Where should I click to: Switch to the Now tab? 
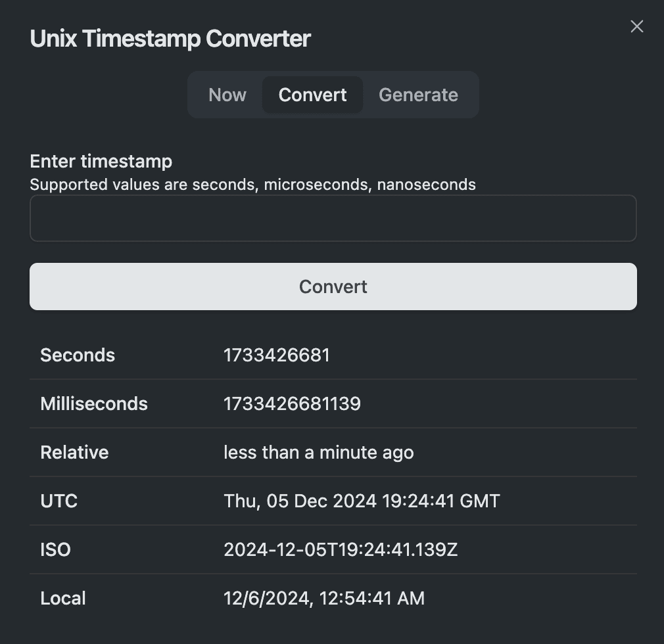point(227,95)
